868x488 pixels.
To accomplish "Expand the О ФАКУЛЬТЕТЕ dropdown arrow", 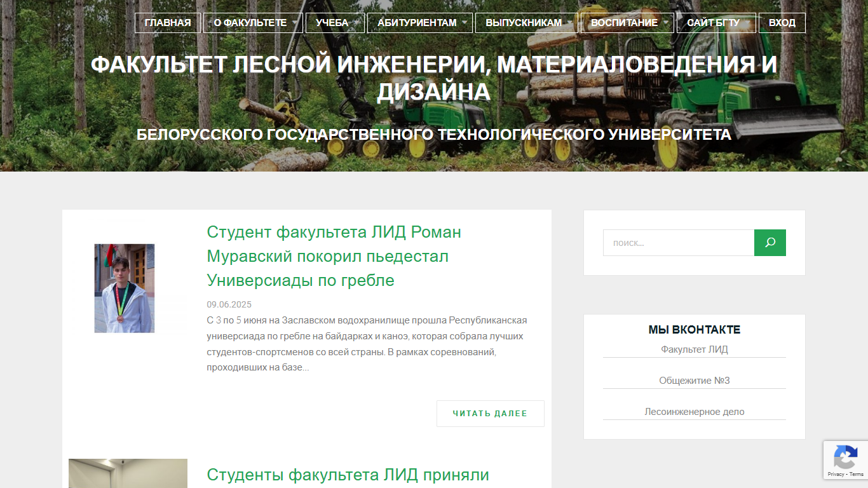I will click(x=295, y=23).
